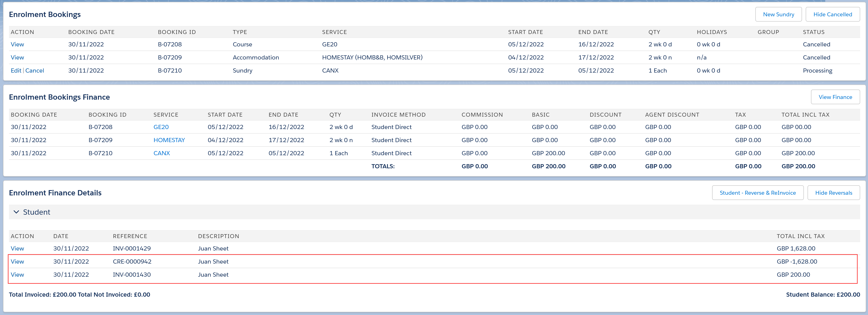
Task: Click Hide Reversals button
Action: tap(833, 193)
